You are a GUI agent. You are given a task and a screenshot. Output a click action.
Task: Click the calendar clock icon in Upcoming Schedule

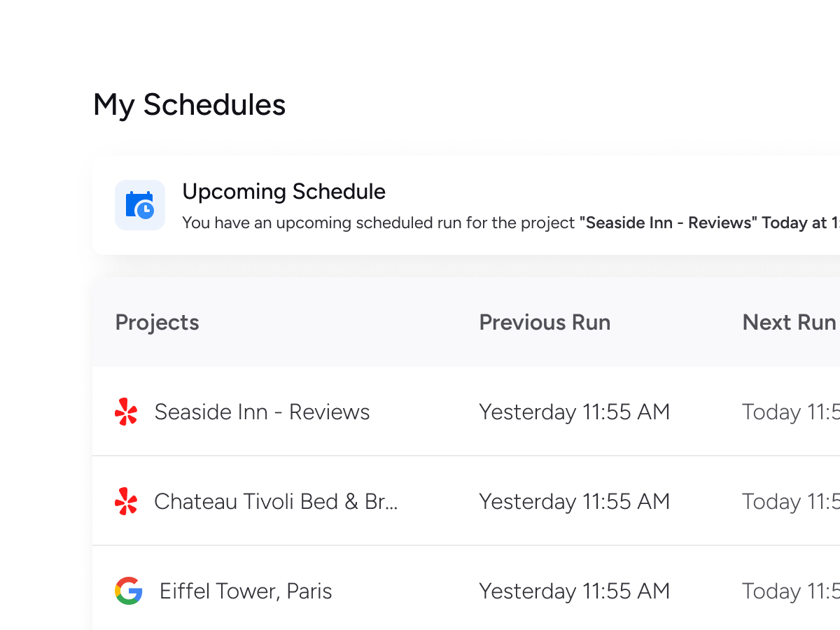(x=140, y=205)
